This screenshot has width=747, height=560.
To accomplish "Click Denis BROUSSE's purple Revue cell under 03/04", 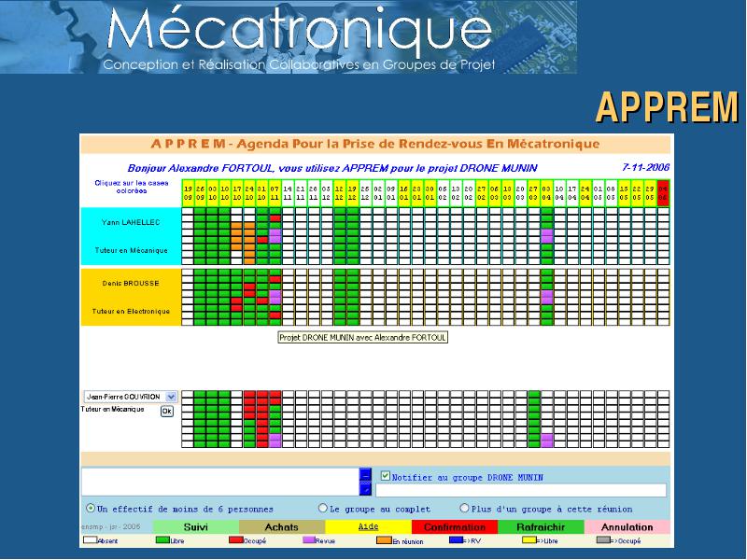I will (547, 297).
